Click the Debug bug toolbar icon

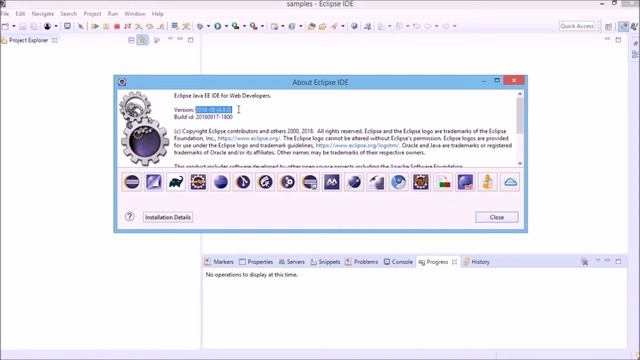click(x=200, y=26)
